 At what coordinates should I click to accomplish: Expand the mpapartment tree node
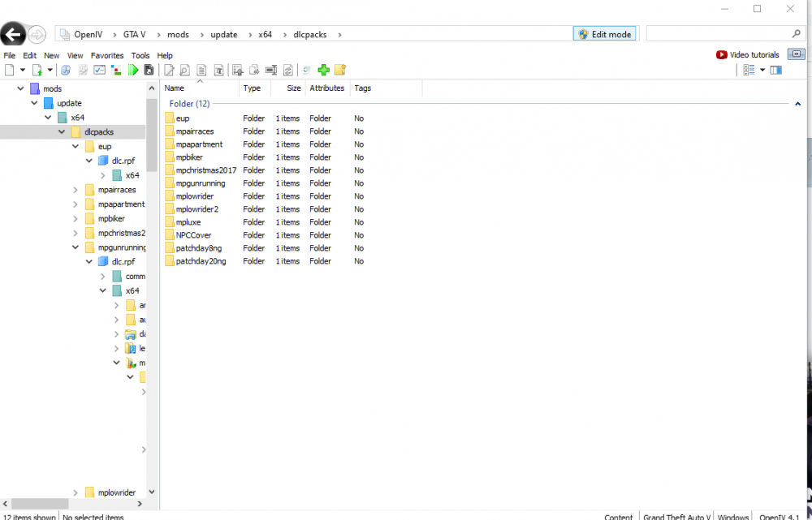[x=75, y=204]
